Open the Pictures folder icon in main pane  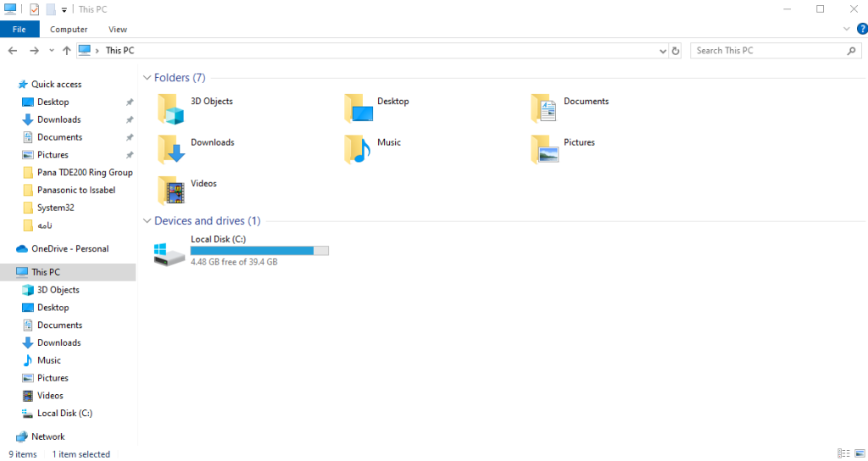coord(545,149)
